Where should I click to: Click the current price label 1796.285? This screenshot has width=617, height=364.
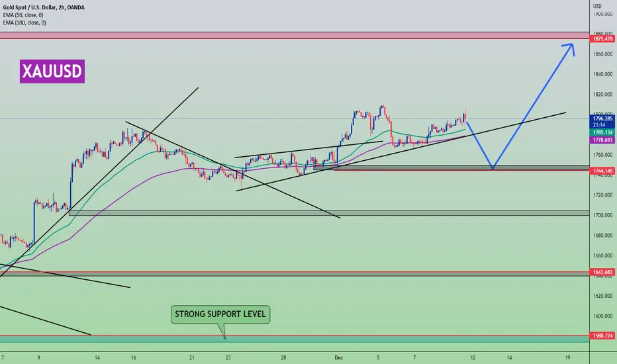(x=602, y=118)
